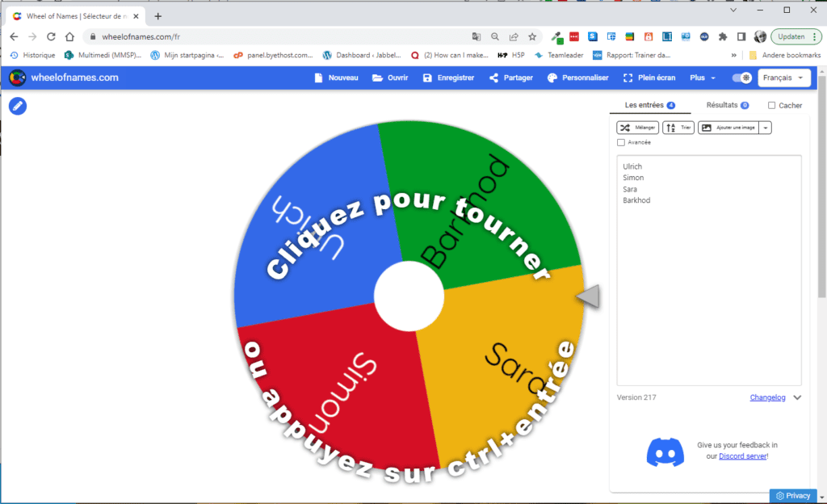Screen dimensions: 827x504
Task: Open the Rapport: Trainer bookmark
Action: tap(632, 55)
